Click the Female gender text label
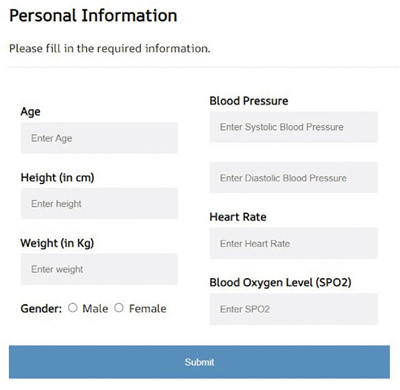Image resolution: width=400 pixels, height=390 pixels. [147, 309]
